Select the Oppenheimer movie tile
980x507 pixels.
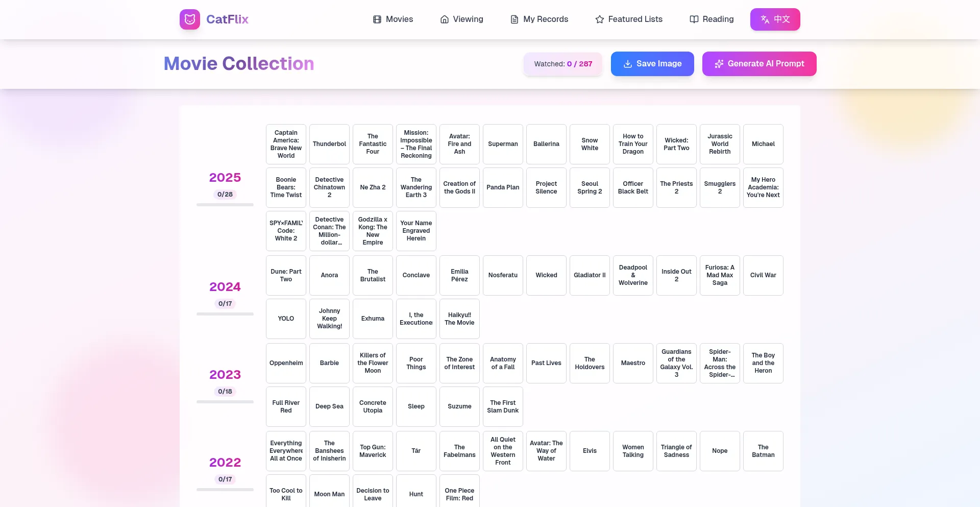[286, 364]
